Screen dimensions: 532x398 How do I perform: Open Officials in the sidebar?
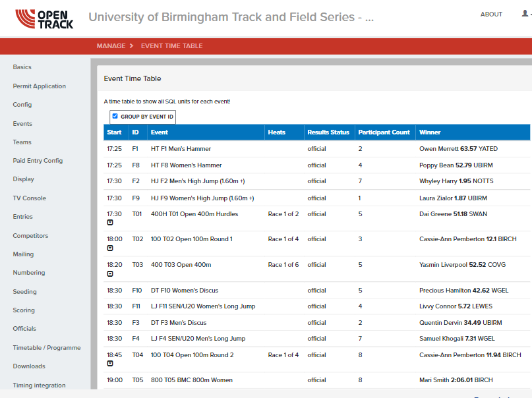(x=24, y=329)
